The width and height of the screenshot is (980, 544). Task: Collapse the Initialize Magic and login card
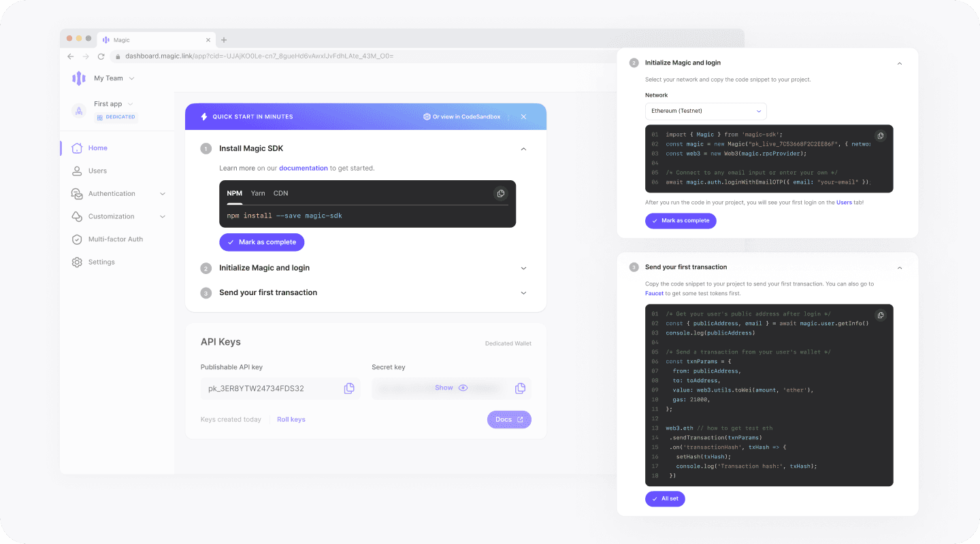(x=900, y=63)
